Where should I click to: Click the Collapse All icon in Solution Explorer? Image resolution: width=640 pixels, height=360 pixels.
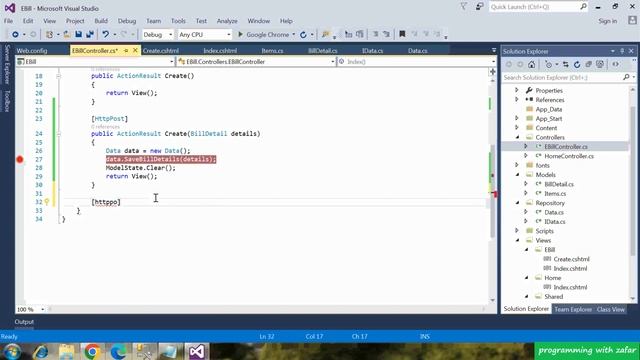click(588, 64)
